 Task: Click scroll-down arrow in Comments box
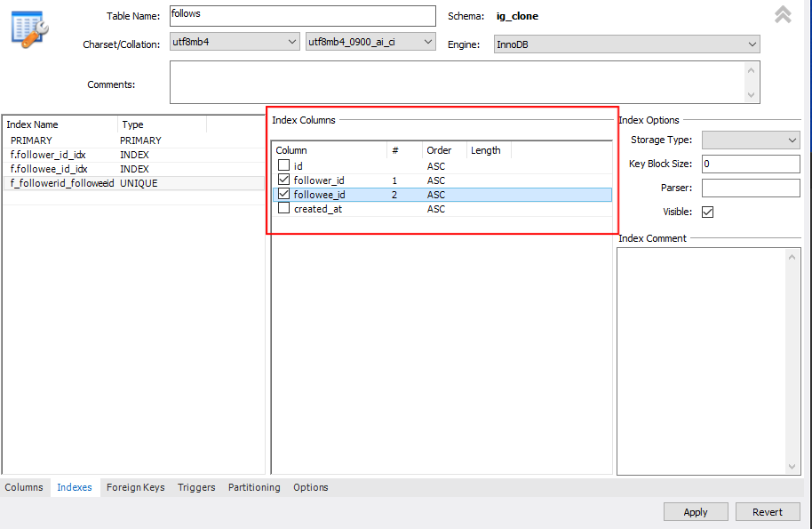[751, 95]
